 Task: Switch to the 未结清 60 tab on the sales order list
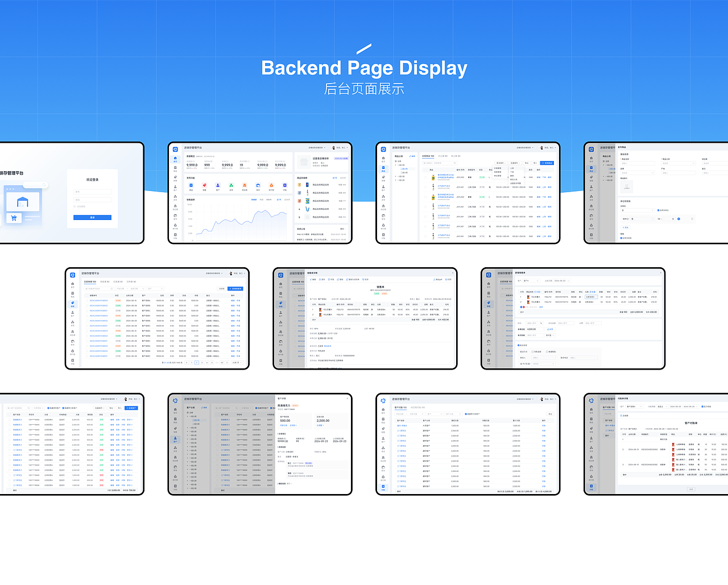[105, 282]
